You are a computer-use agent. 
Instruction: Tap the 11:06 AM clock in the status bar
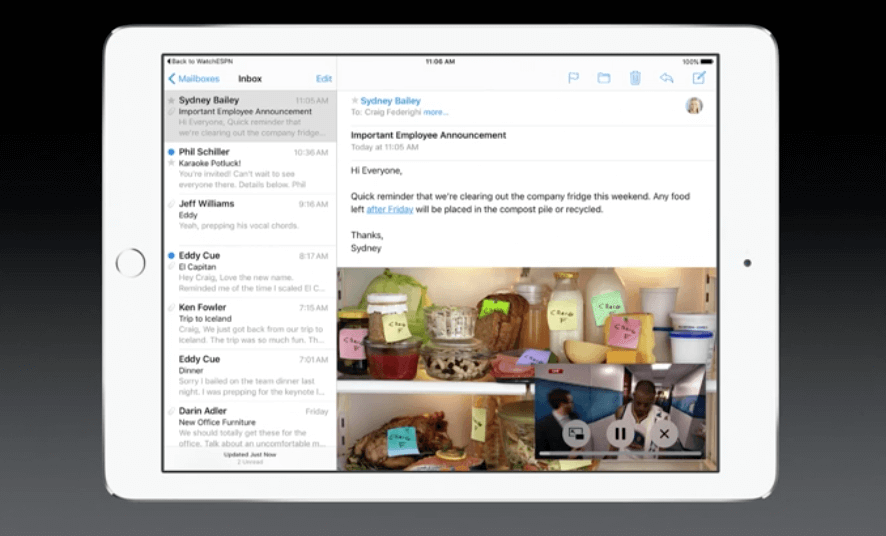point(440,61)
